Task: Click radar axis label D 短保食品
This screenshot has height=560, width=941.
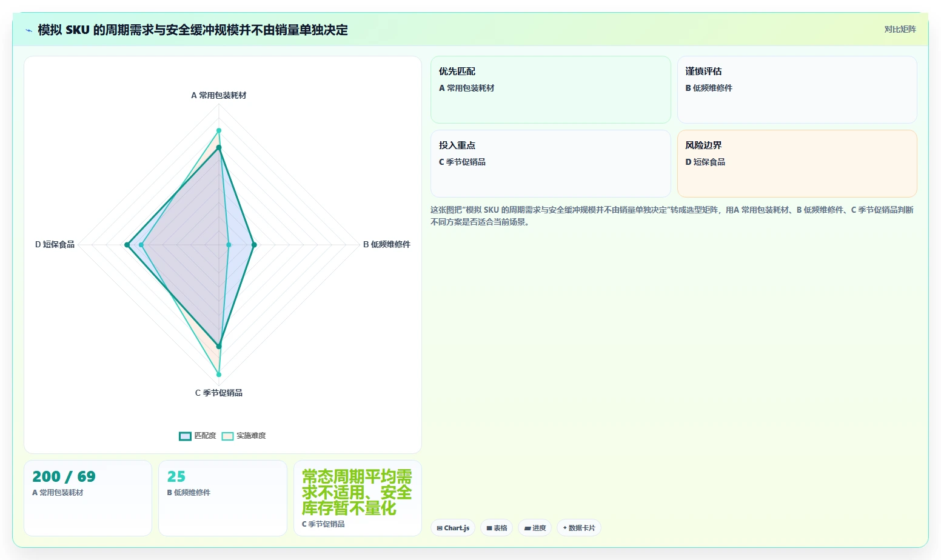Action: pyautogui.click(x=55, y=244)
